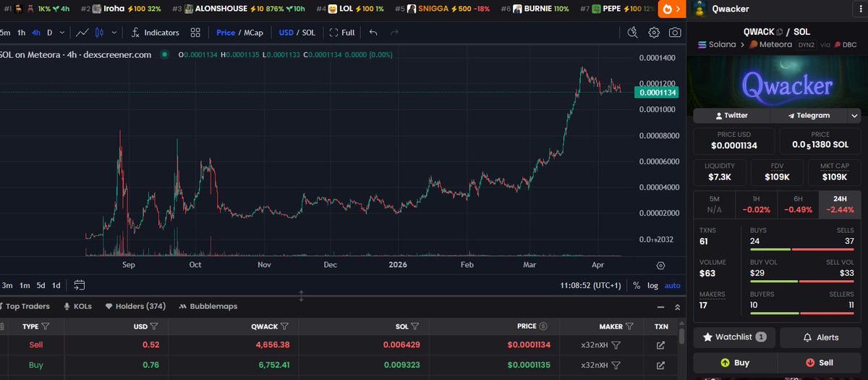Toggle log scale on price axis
868x380 pixels.
(x=652, y=285)
